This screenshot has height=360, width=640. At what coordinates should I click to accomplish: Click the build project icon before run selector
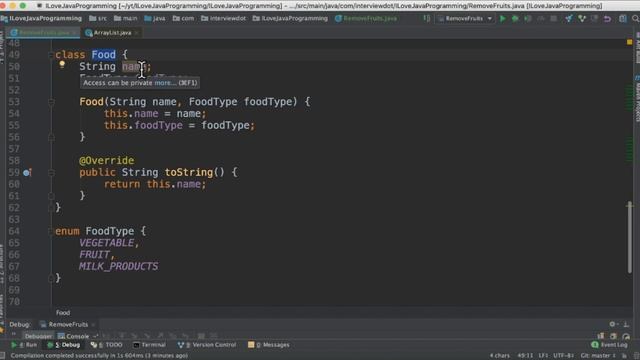tap(427, 18)
